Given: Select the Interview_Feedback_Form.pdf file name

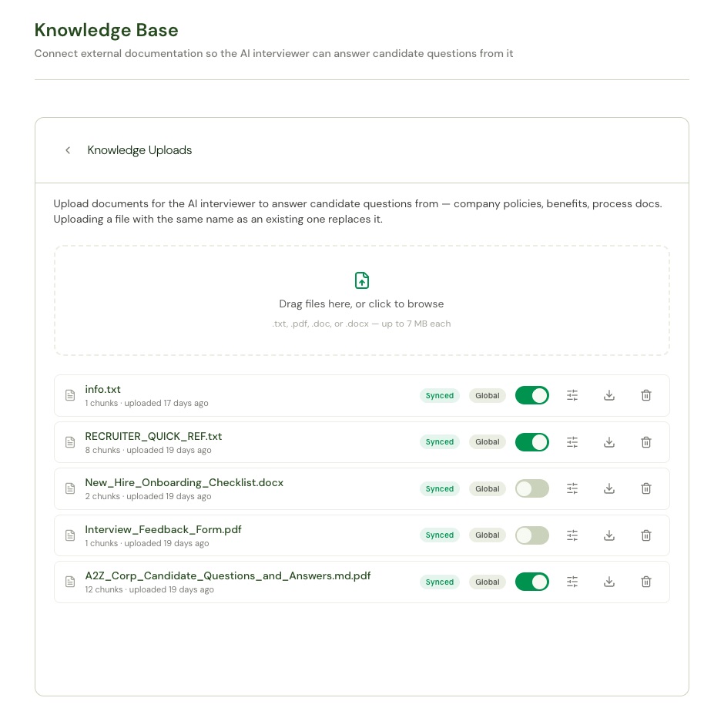Looking at the screenshot, I should pyautogui.click(x=163, y=529).
